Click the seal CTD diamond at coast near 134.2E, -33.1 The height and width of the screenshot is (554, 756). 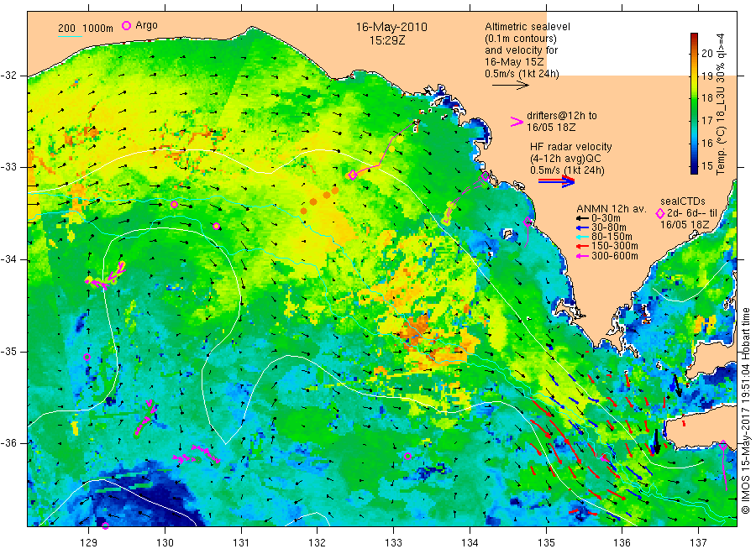click(x=485, y=177)
